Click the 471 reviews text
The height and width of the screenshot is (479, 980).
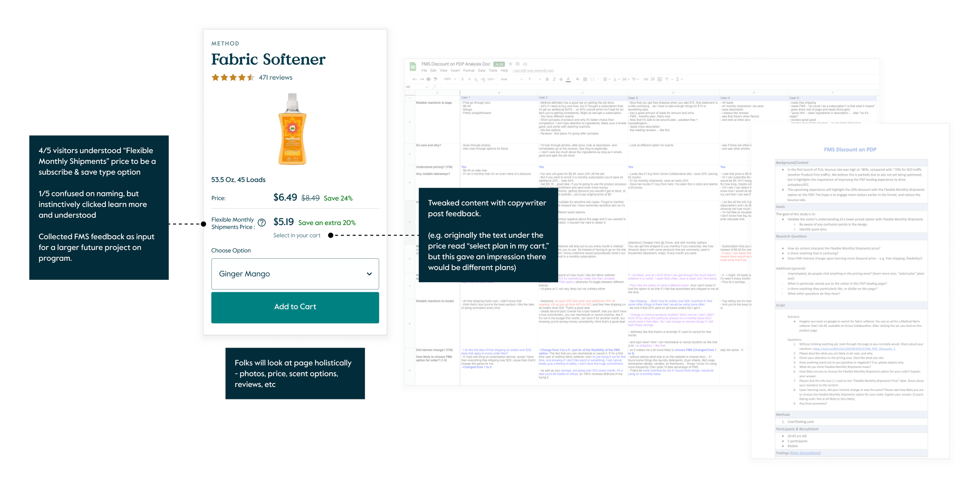point(275,78)
